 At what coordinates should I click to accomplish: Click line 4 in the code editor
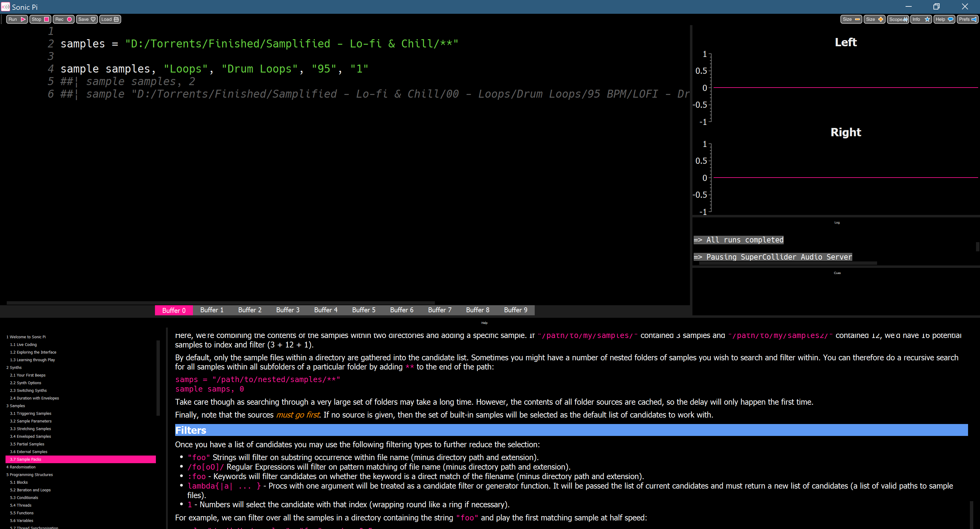pos(214,69)
